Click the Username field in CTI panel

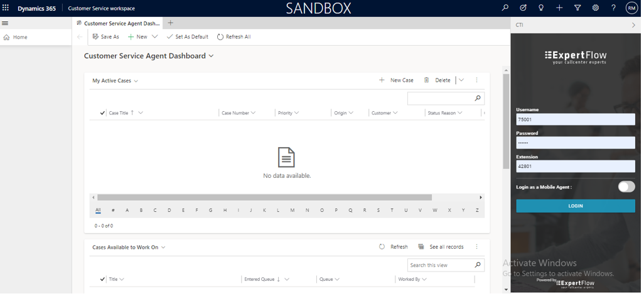(x=576, y=119)
